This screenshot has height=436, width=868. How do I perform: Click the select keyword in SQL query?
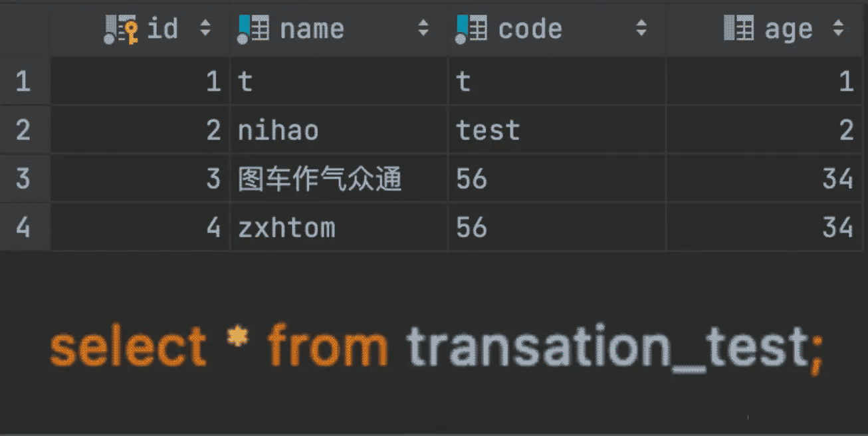point(128,347)
